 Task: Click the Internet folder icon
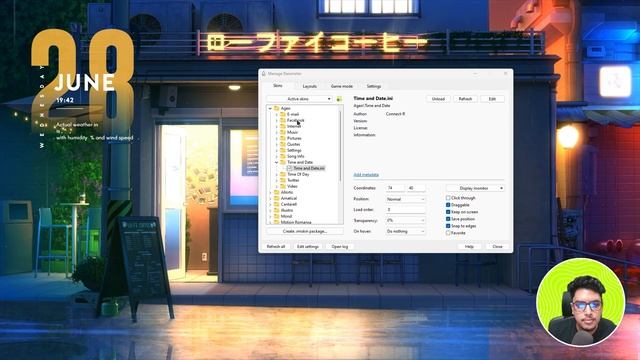tap(283, 126)
